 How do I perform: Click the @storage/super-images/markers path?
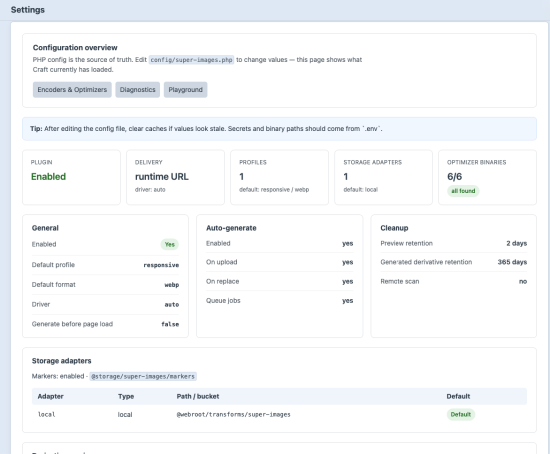pyautogui.click(x=143, y=376)
